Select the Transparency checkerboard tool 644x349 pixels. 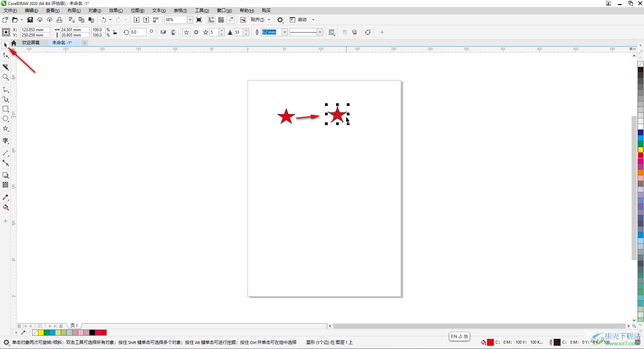point(5,185)
